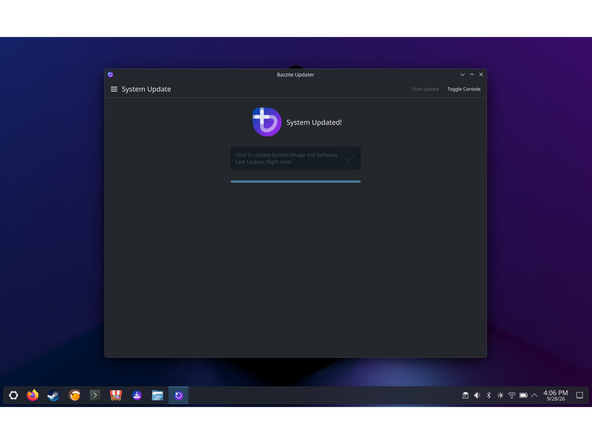Click the System Update page title
The height and width of the screenshot is (444, 592).
coord(146,89)
